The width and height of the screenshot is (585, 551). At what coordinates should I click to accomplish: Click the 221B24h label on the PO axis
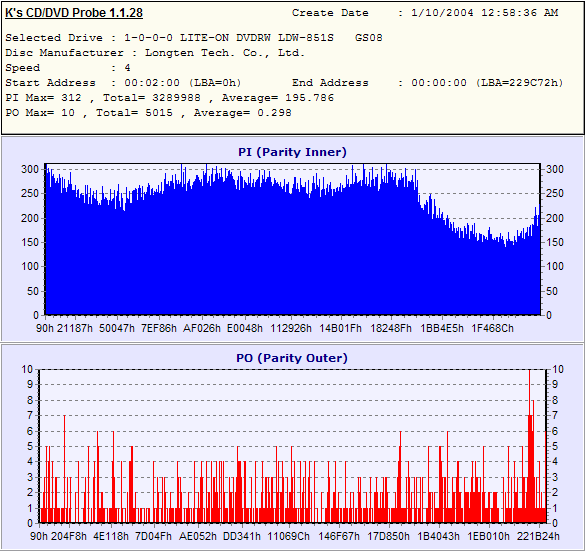click(538, 536)
